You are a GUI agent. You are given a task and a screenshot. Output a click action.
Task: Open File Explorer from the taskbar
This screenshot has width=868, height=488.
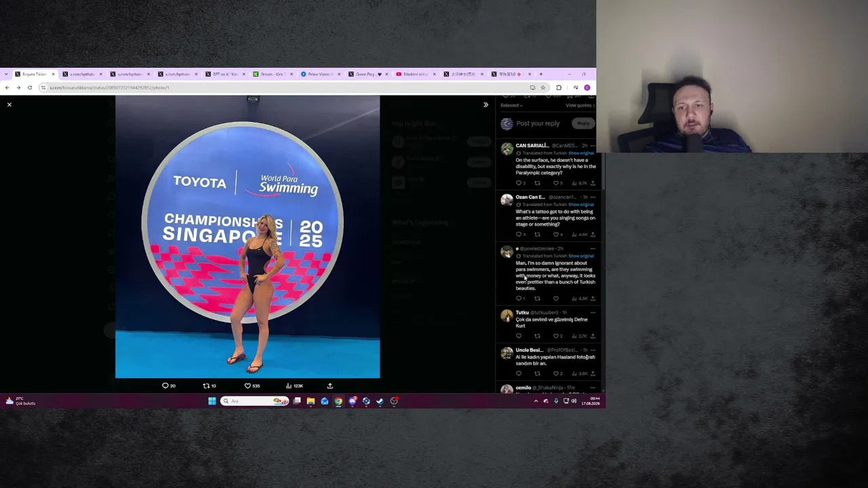coord(311,401)
